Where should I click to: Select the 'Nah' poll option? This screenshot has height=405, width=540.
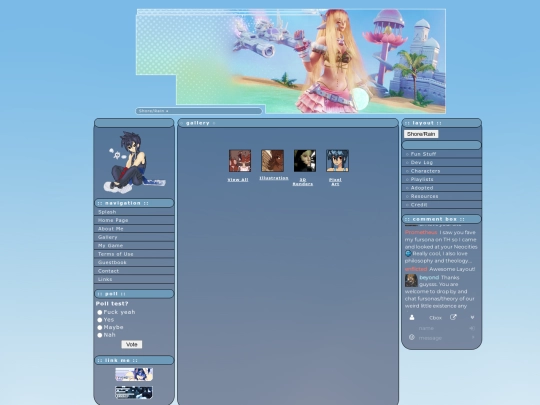[x=100, y=335]
